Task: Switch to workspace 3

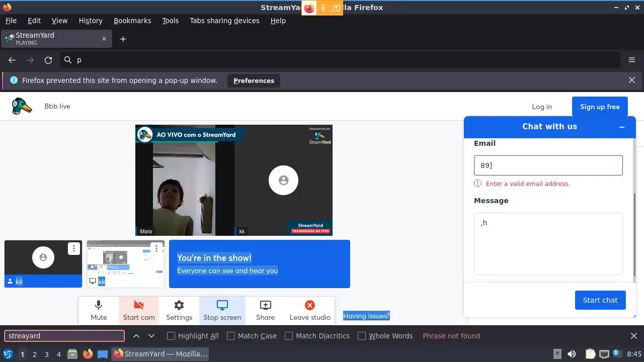Action: [x=46, y=354]
